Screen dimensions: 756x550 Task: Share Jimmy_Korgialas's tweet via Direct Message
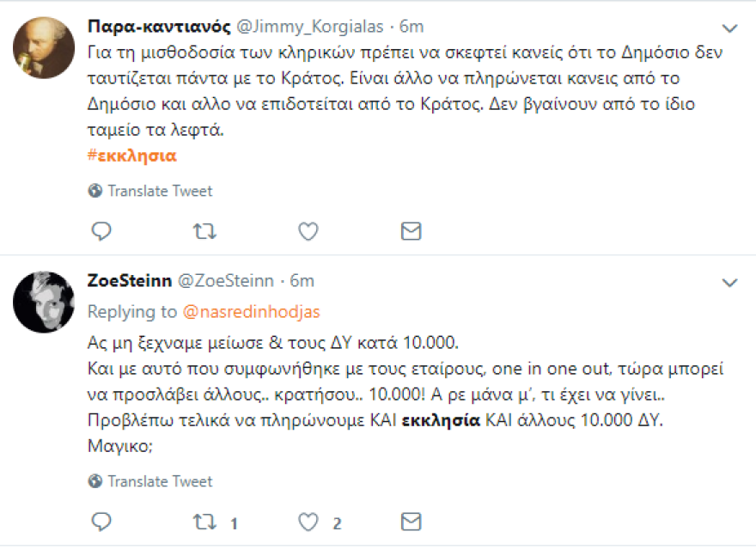point(411,230)
